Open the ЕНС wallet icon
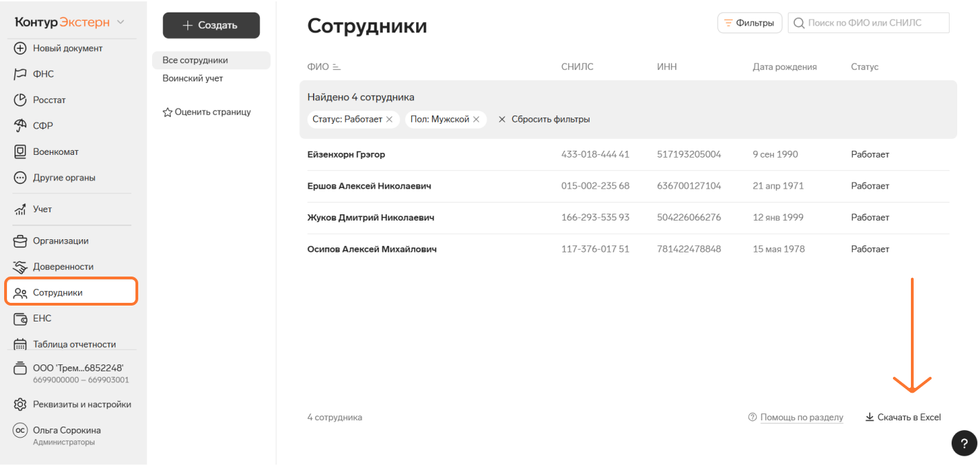 click(x=20, y=319)
